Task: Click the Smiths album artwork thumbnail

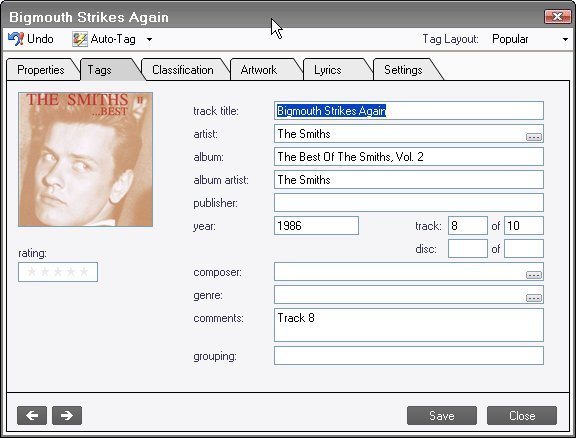Action: point(85,159)
